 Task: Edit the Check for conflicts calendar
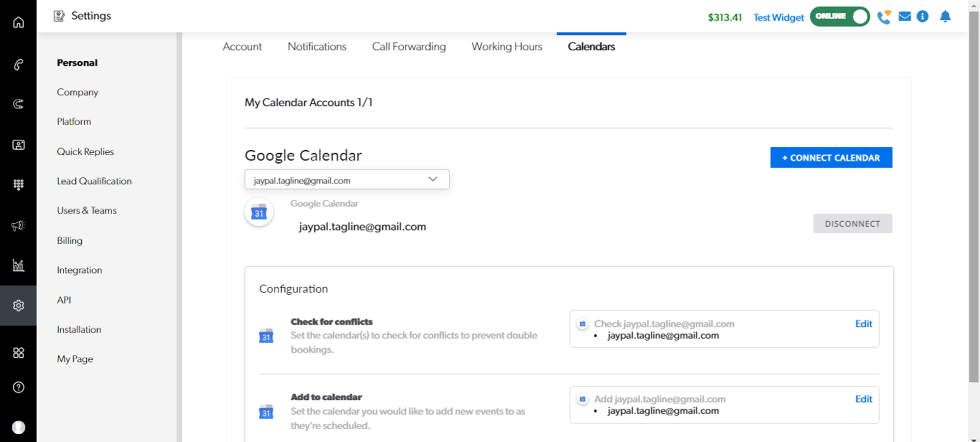[863, 324]
